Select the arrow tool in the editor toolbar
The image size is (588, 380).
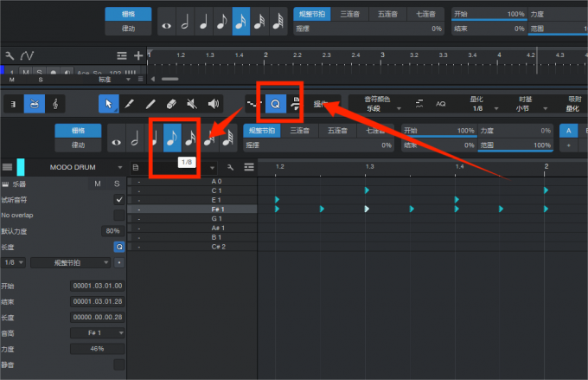109,104
